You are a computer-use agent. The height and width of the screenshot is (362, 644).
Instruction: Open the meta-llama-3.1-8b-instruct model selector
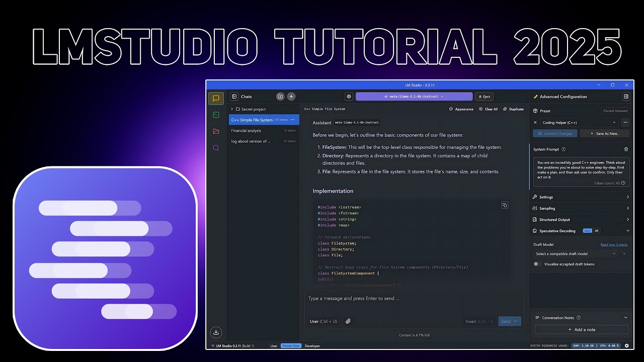tap(414, 97)
